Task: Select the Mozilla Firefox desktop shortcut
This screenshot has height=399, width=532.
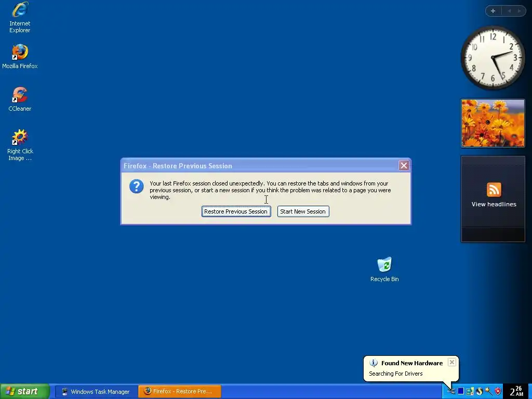Action: [x=20, y=57]
